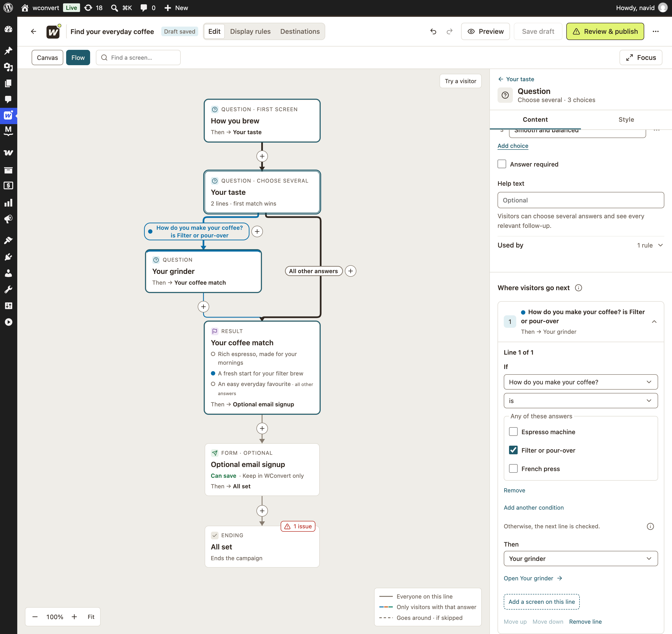Zoom in with the plus icon
The height and width of the screenshot is (634, 672).
pos(74,617)
